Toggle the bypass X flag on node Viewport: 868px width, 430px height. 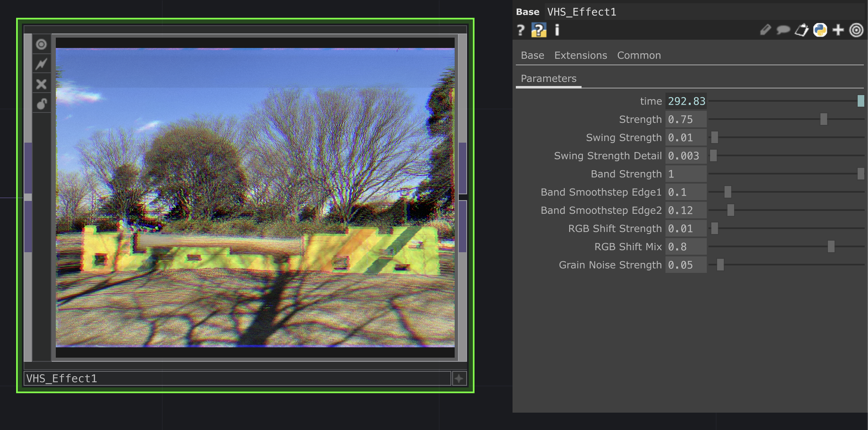[x=41, y=84]
